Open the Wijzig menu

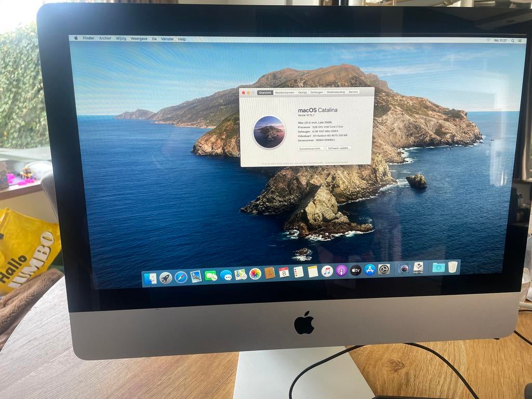(x=121, y=38)
